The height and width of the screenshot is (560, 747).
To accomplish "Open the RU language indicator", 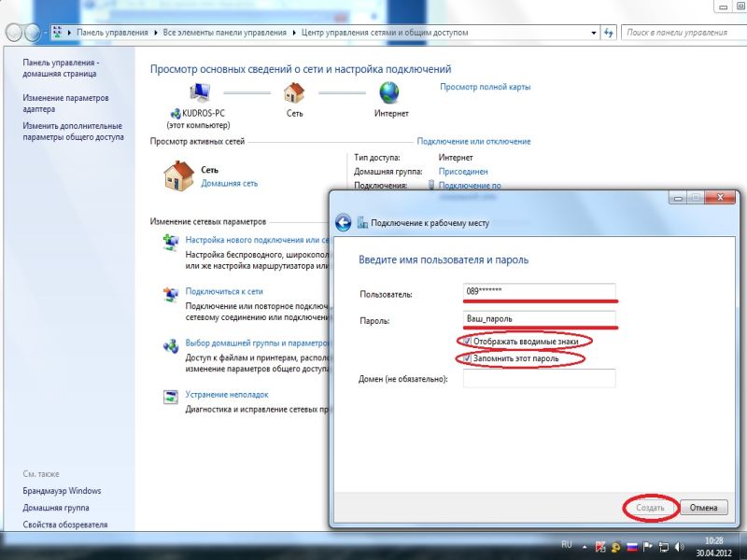I will point(566,544).
